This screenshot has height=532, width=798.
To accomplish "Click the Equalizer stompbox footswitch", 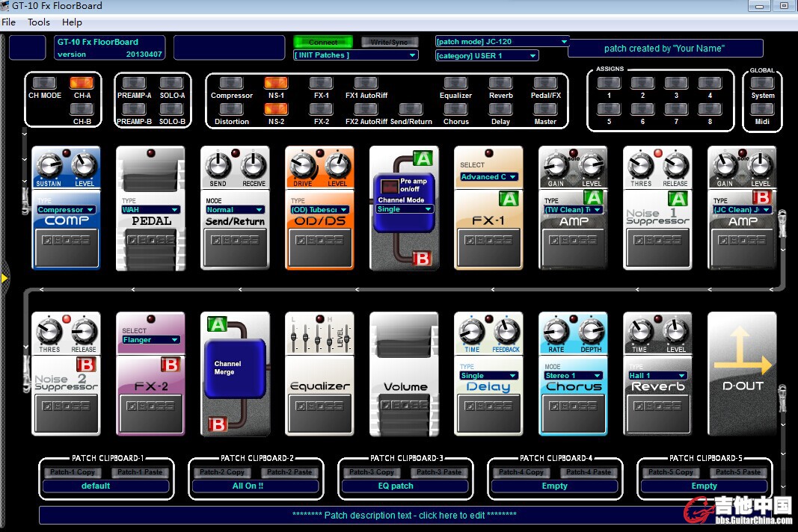I will [x=319, y=413].
